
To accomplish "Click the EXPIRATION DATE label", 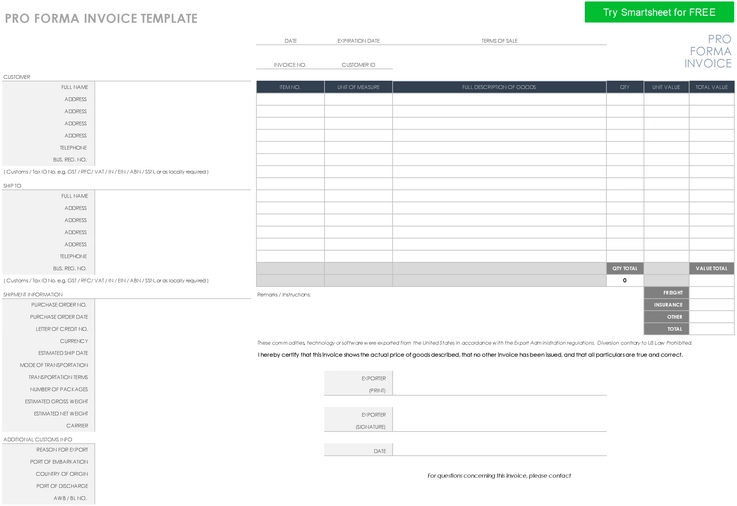I will pos(358,41).
